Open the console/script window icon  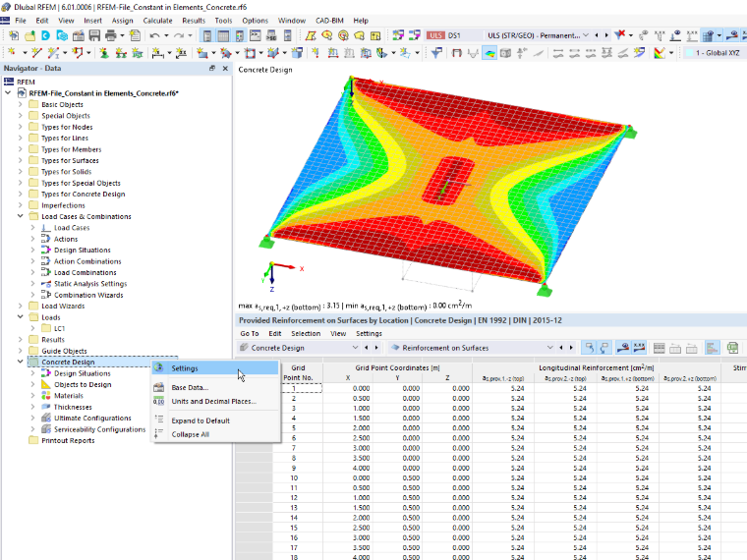[x=256, y=35]
